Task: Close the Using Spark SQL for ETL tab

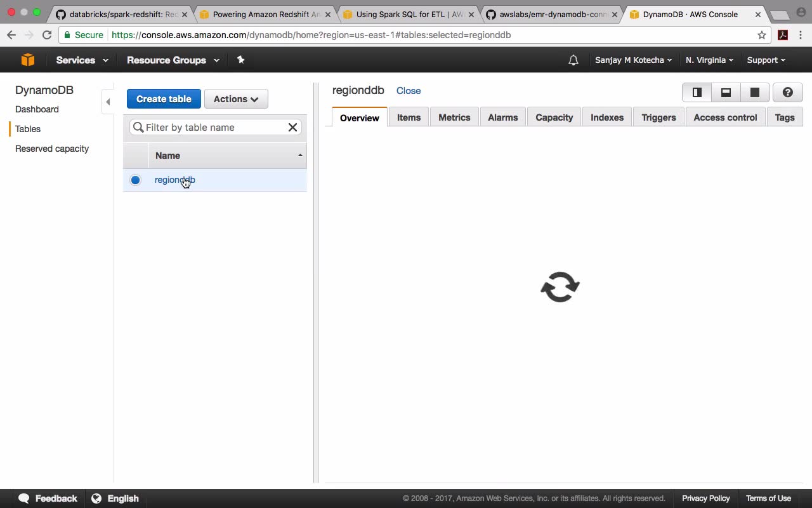Action: (x=471, y=15)
